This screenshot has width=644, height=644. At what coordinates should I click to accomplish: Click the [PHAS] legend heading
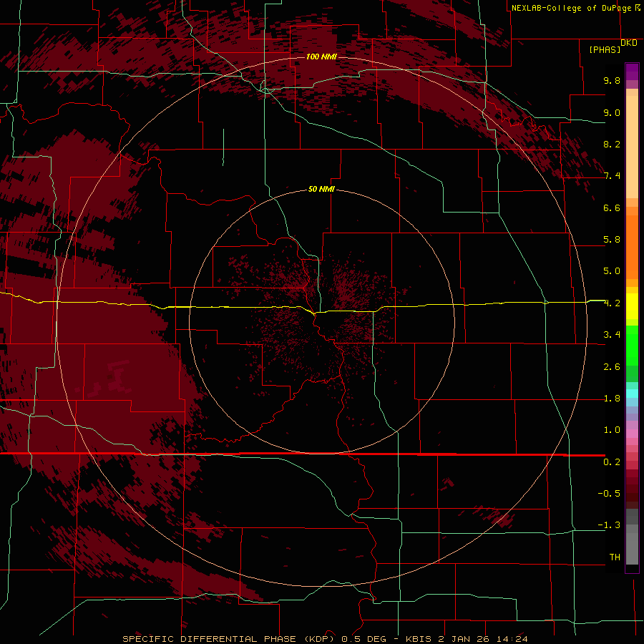pos(605,50)
